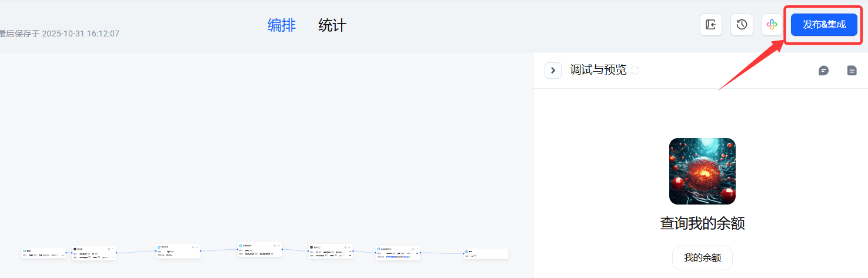Viewport: 868px width, 278px height.
Task: Select the sixth workflow node on canvas
Action: pyautogui.click(x=398, y=253)
